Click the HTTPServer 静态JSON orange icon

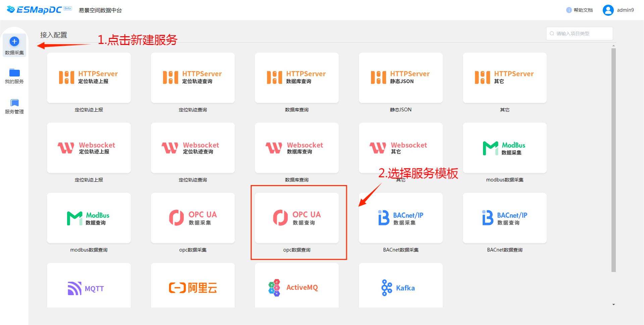pos(378,77)
